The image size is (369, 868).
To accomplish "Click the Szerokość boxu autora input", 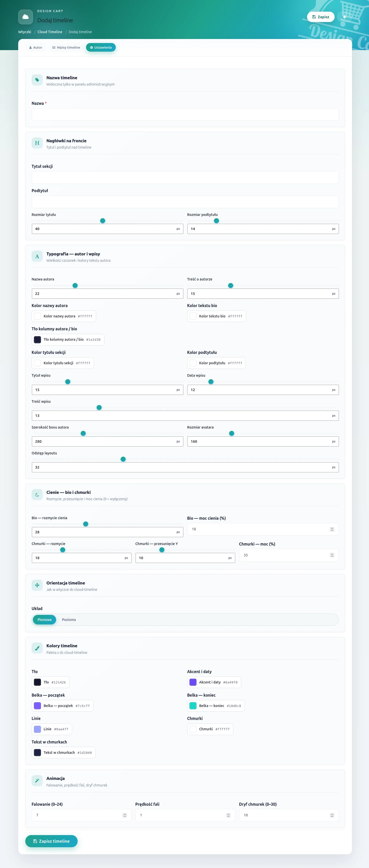I will click(107, 441).
